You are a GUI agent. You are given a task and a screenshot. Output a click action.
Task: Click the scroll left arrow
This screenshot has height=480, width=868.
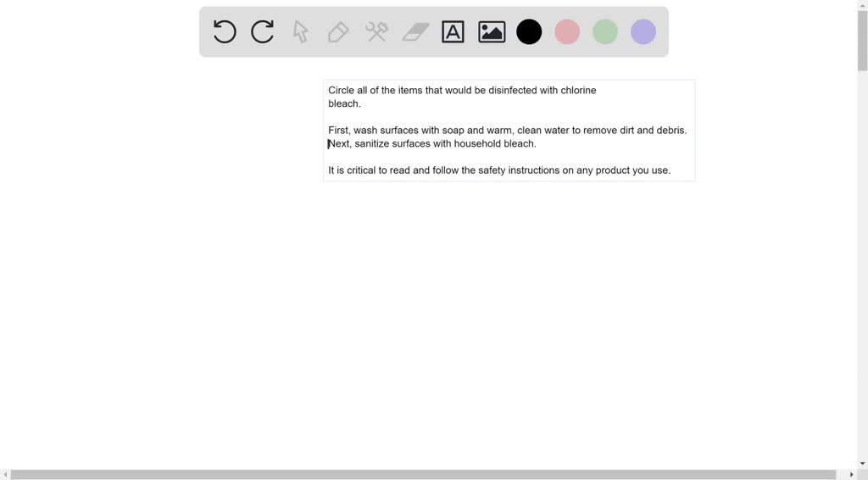(x=5, y=474)
